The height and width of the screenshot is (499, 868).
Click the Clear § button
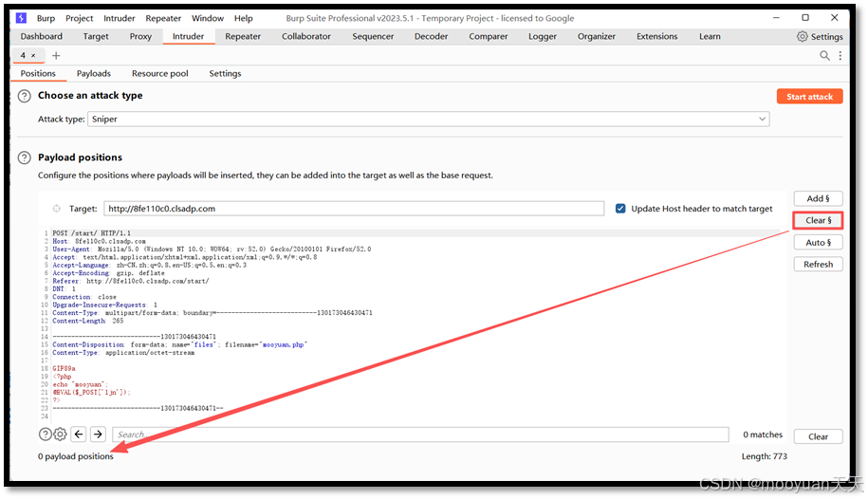click(x=818, y=220)
